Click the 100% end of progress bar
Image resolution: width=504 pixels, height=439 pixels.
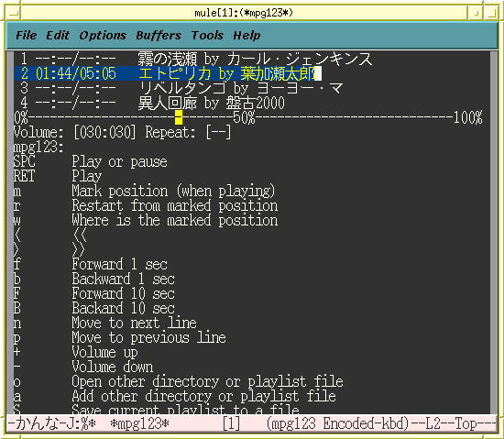(468, 117)
